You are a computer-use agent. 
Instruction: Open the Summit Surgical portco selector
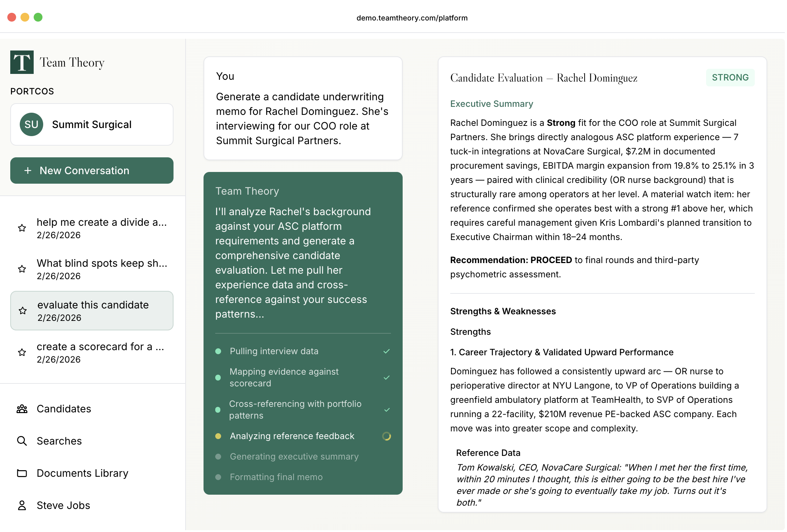point(92,125)
